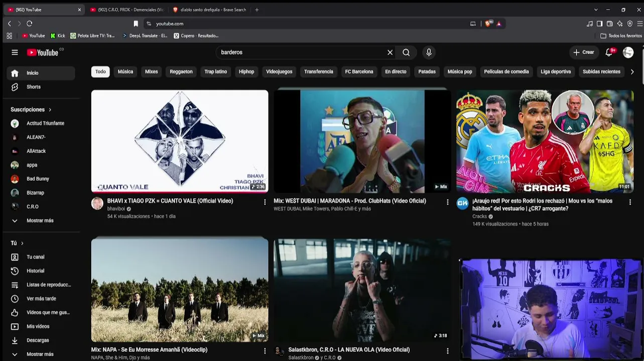Open Cracks channel avatar
The width and height of the screenshot is (644, 361).
[462, 203]
